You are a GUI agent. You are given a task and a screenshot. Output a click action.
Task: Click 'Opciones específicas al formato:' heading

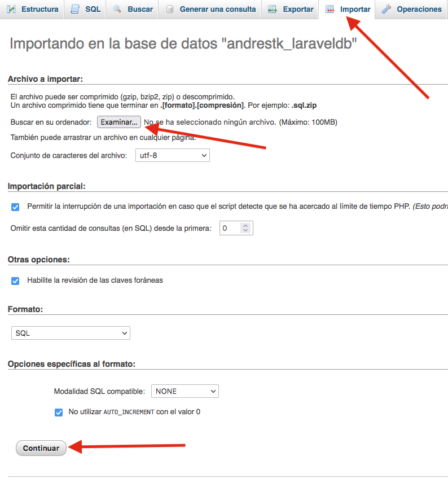[72, 364]
